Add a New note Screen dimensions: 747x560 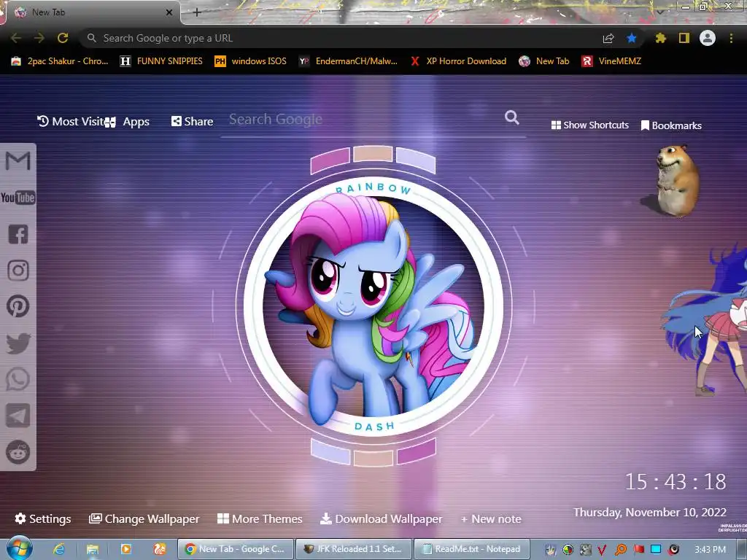(491, 519)
